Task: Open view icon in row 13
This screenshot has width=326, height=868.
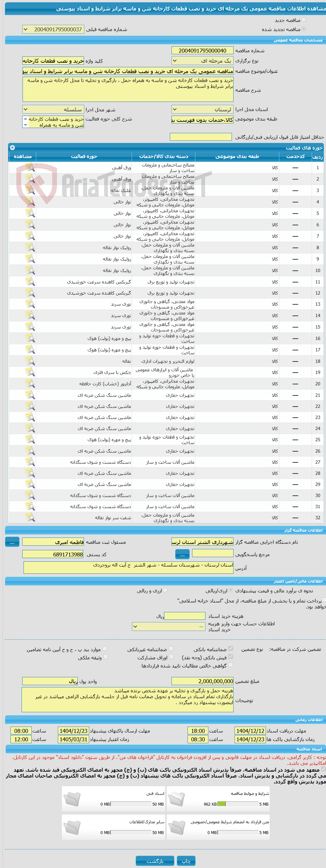Action: (x=30, y=304)
